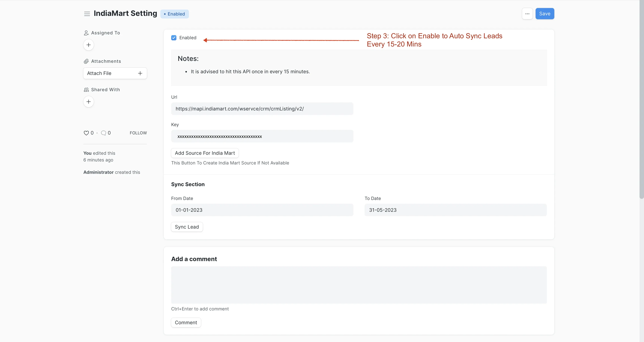Click the IndiaMart Setting title
The width and height of the screenshot is (644, 342).
coord(125,13)
